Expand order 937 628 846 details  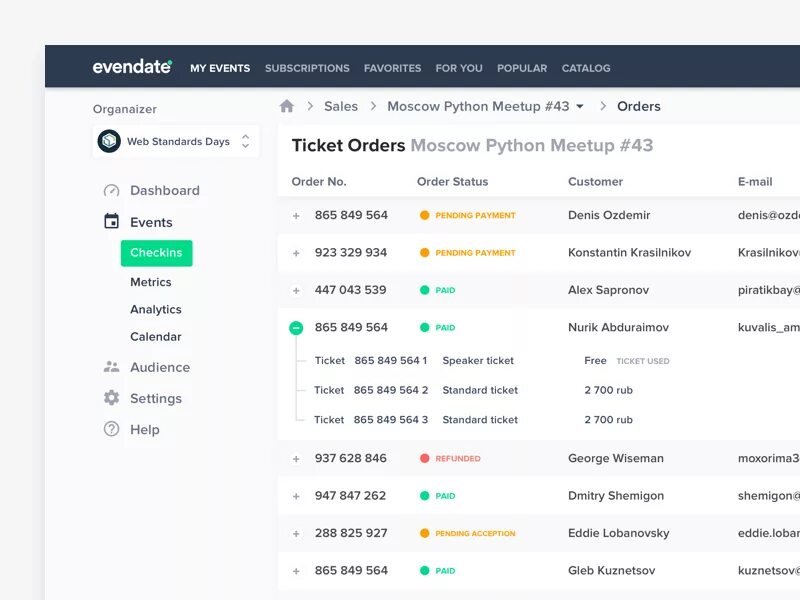point(296,458)
